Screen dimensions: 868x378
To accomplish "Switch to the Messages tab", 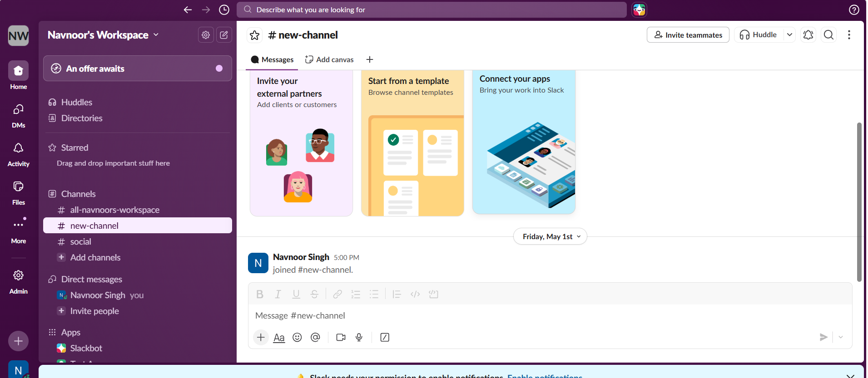I will 272,59.
